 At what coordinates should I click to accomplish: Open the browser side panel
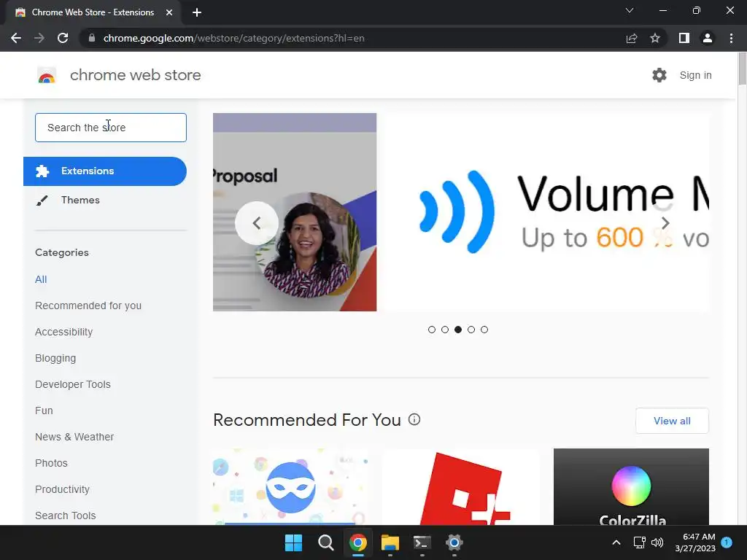pyautogui.click(x=684, y=38)
